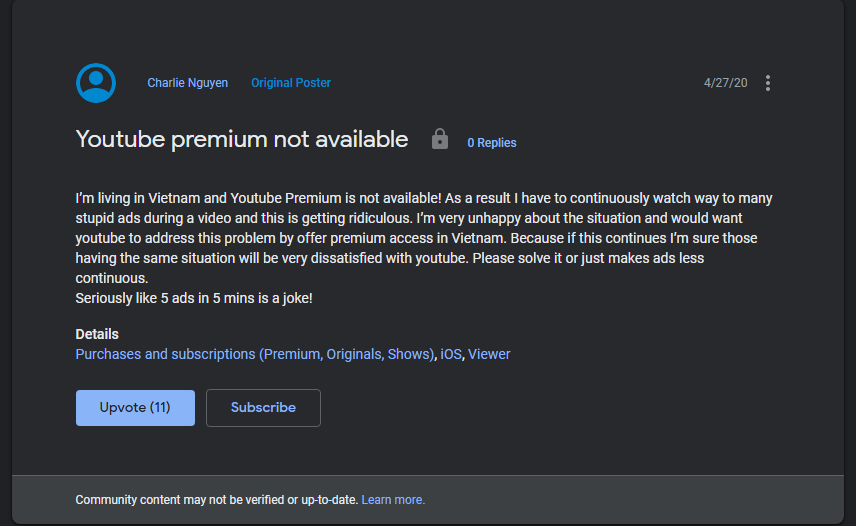Open the Purchases and subscriptions category link

tap(255, 354)
